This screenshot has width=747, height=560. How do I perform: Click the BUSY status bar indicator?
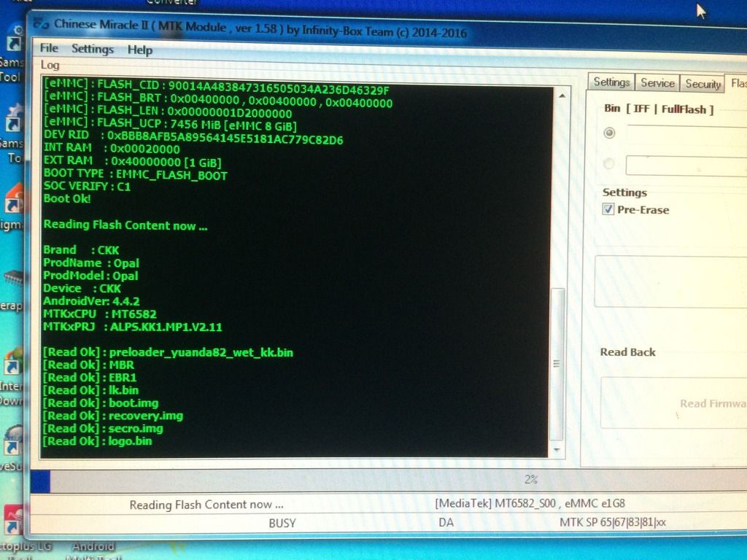(x=282, y=524)
